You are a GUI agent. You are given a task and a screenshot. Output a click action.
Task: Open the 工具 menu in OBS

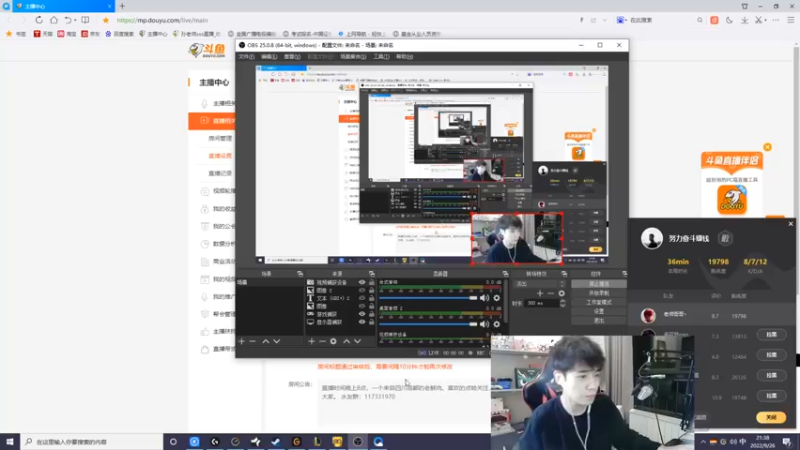(381, 57)
